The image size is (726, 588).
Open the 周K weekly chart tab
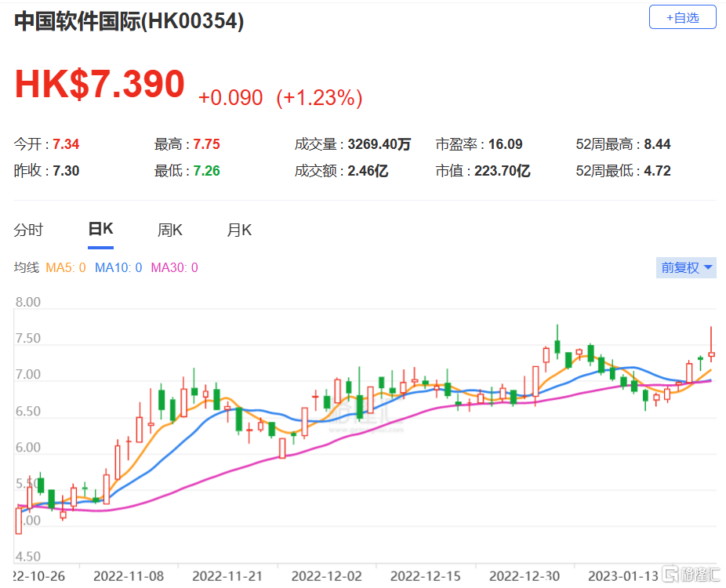(169, 230)
